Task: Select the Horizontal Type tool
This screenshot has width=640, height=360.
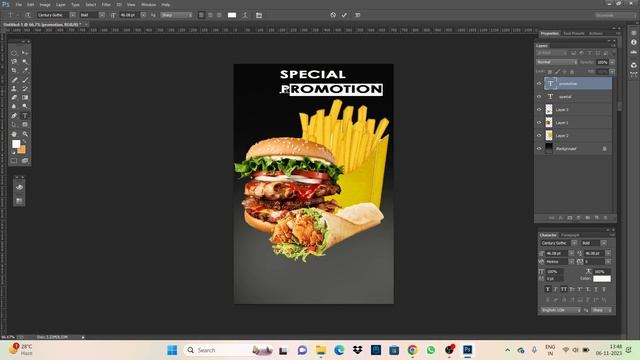Action: pos(25,116)
